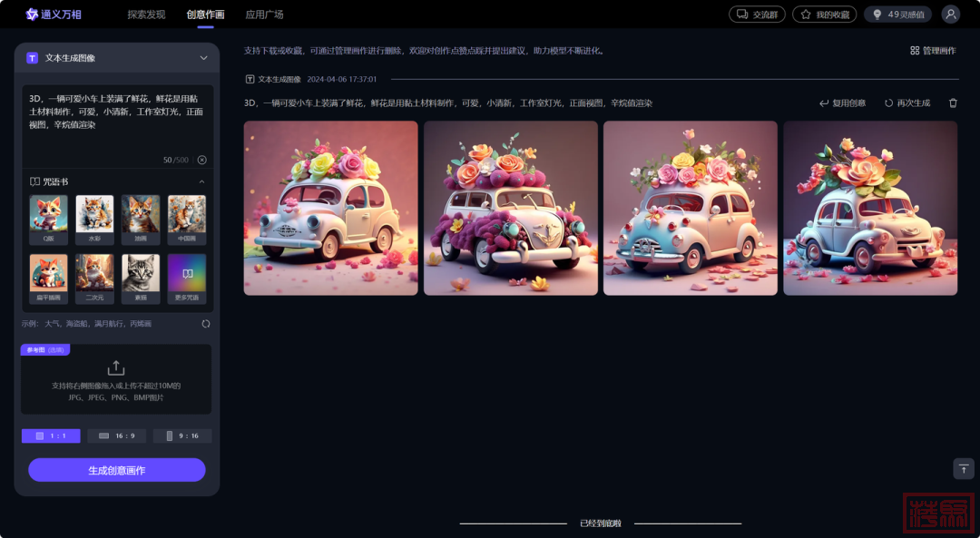This screenshot has height=538, width=980.
Task: Open the 应用广场 tab
Action: pos(264,15)
